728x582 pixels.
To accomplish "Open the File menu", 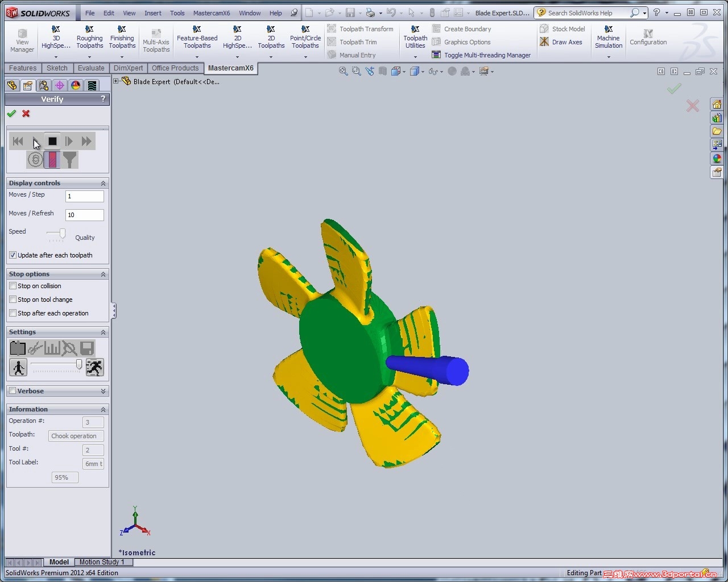I will pyautogui.click(x=90, y=13).
